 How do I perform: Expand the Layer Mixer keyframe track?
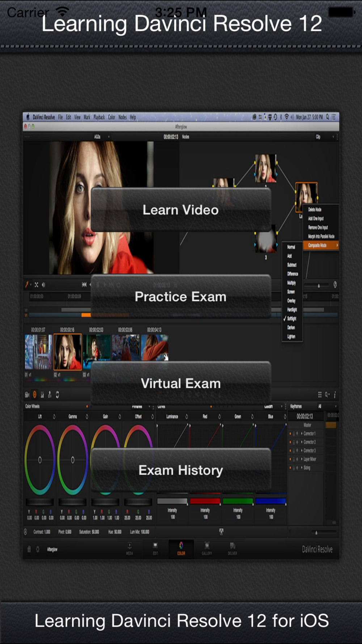pos(302,459)
